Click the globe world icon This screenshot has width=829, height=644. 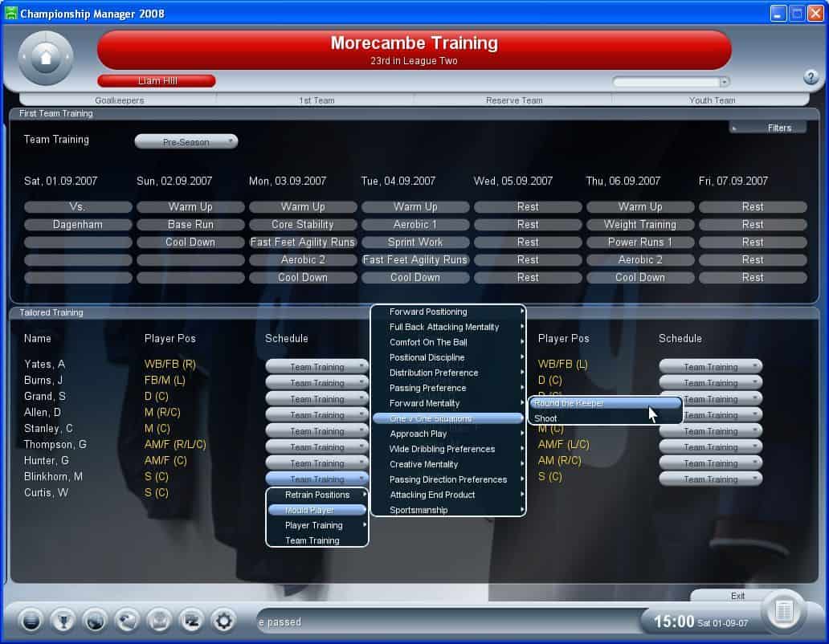pos(95,620)
